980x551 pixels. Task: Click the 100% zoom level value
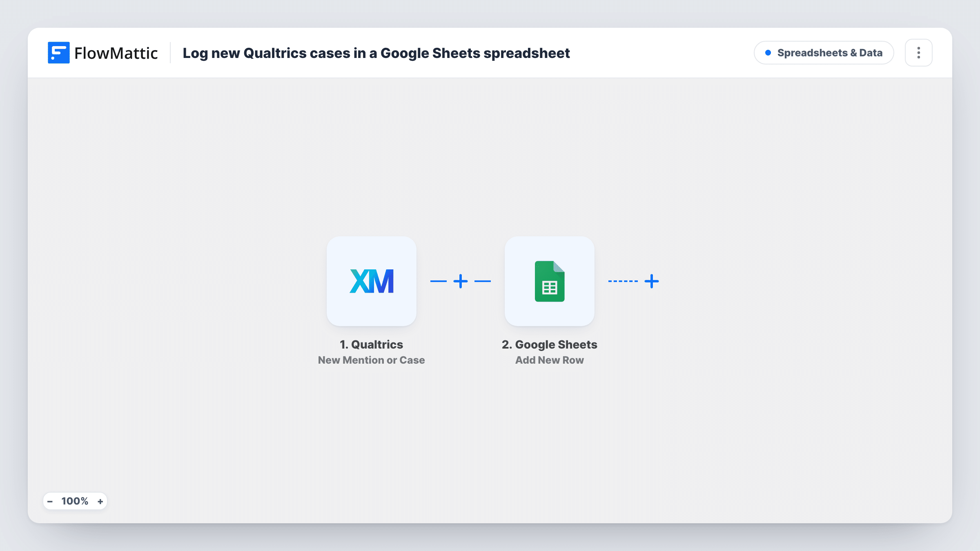(x=75, y=501)
